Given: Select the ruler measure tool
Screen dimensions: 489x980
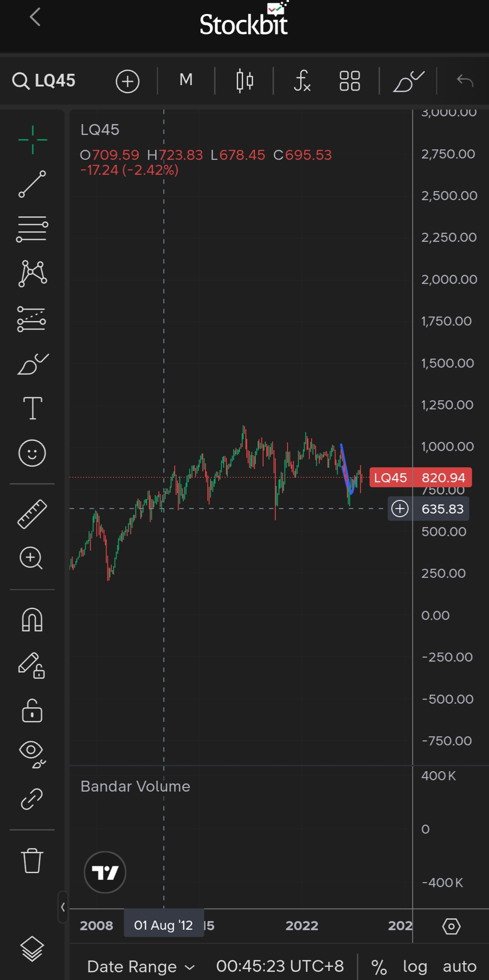Looking at the screenshot, I should tap(32, 514).
